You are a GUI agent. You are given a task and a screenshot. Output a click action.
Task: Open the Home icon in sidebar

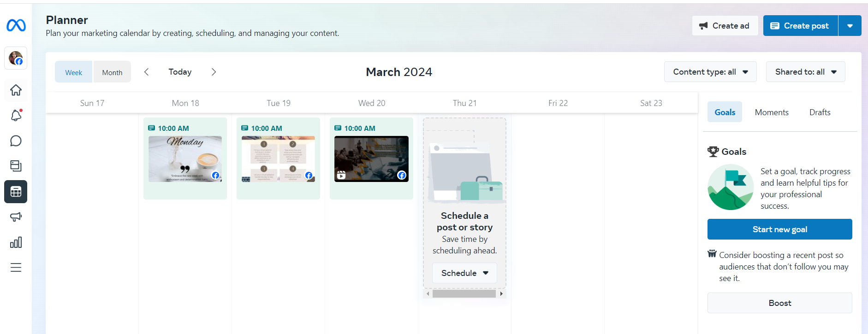pos(16,90)
